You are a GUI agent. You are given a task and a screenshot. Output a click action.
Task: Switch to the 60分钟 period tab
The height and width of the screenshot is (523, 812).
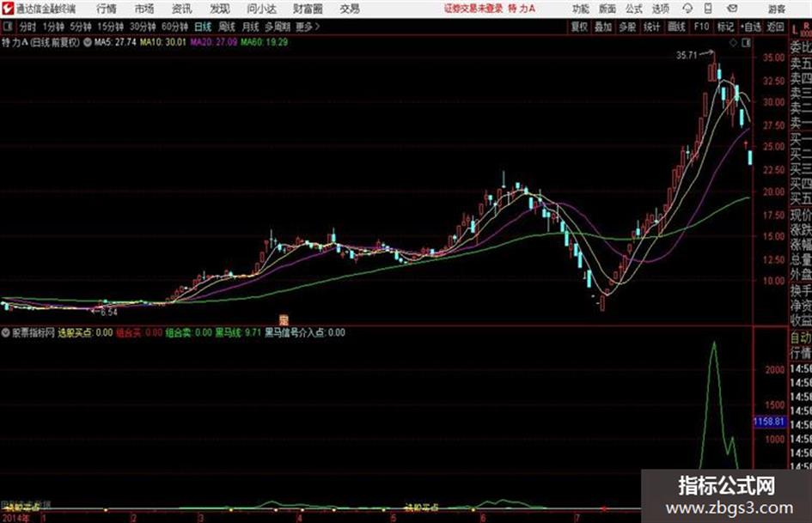click(x=175, y=27)
